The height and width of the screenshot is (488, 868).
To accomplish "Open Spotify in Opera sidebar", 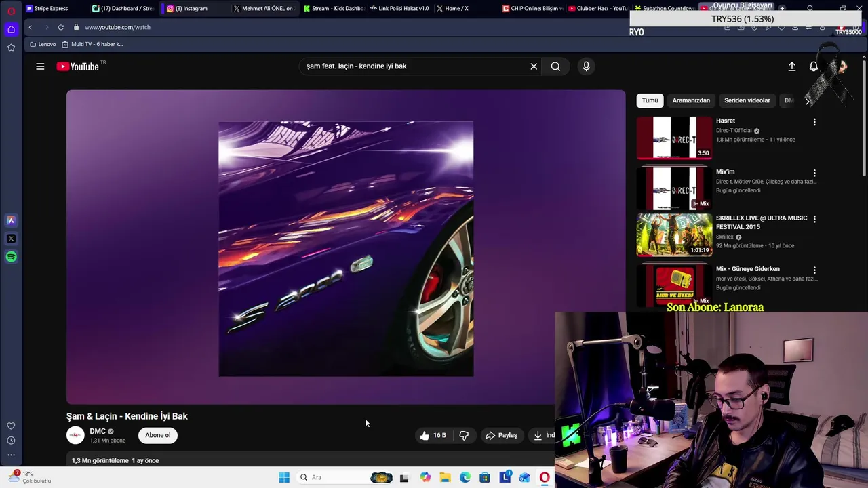I will tap(11, 257).
